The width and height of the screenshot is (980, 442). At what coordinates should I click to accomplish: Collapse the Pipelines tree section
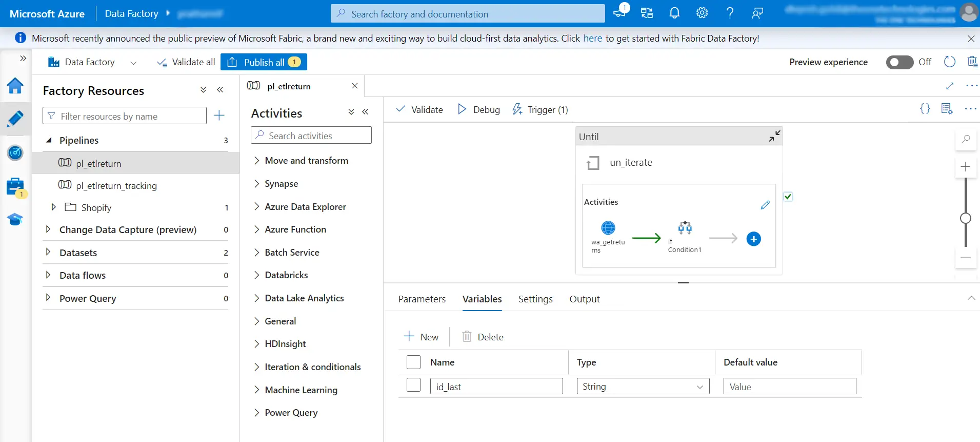tap(49, 140)
